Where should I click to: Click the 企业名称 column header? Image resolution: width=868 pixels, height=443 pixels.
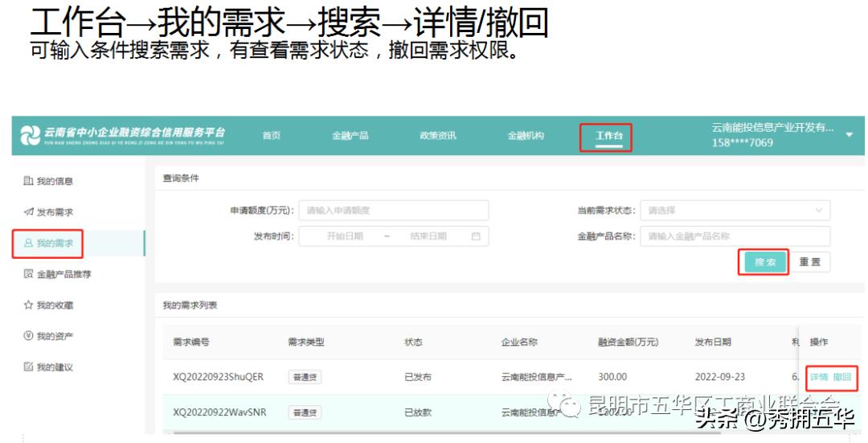[x=519, y=343]
